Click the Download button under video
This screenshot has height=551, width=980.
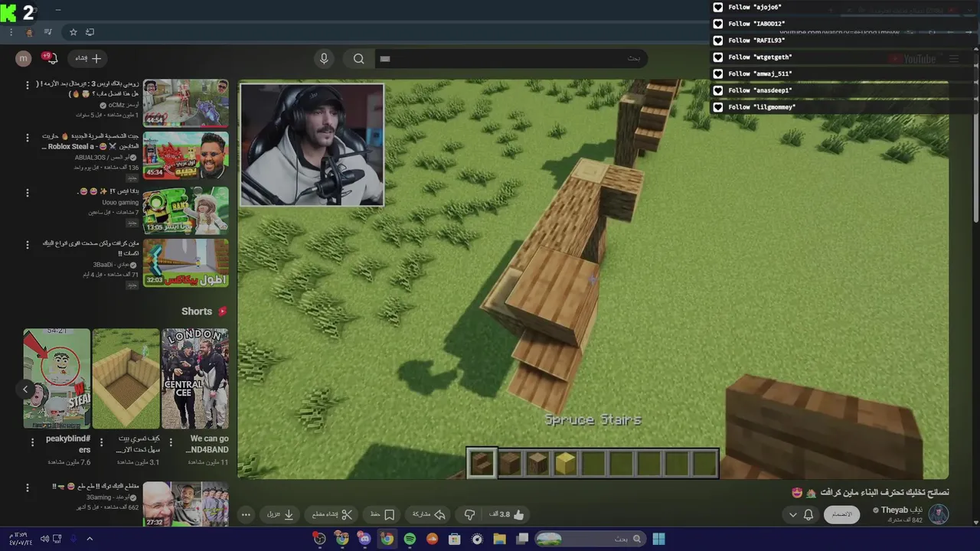pyautogui.click(x=280, y=515)
